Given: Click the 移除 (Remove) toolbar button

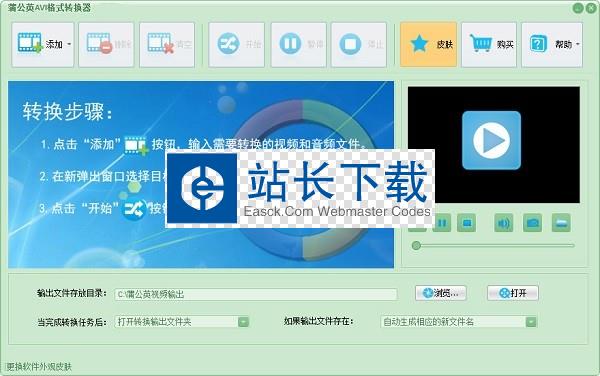Looking at the screenshot, I should pyautogui.click(x=106, y=44).
